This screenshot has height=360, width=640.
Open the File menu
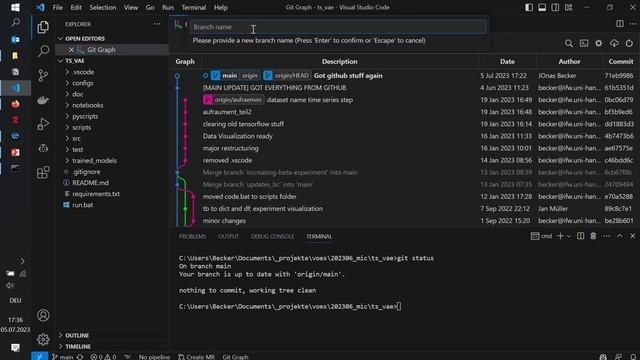58,7
